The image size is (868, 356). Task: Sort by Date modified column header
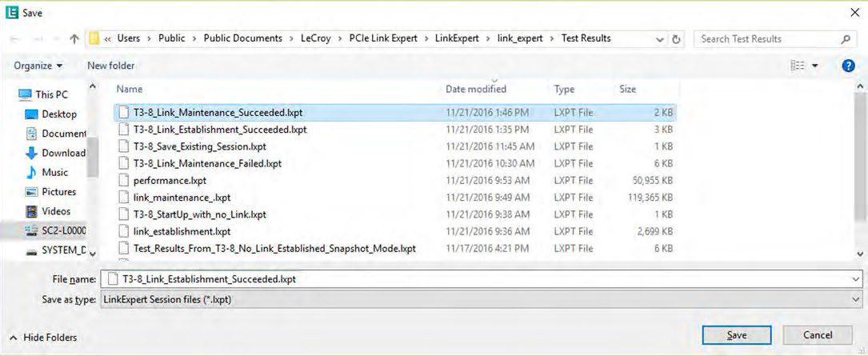click(475, 89)
